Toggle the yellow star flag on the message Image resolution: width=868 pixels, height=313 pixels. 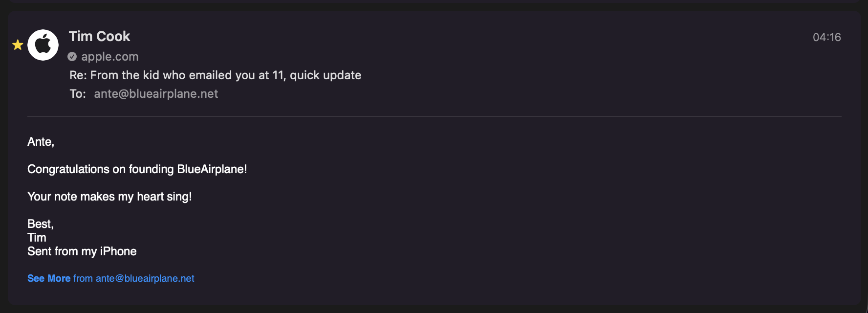(x=18, y=45)
